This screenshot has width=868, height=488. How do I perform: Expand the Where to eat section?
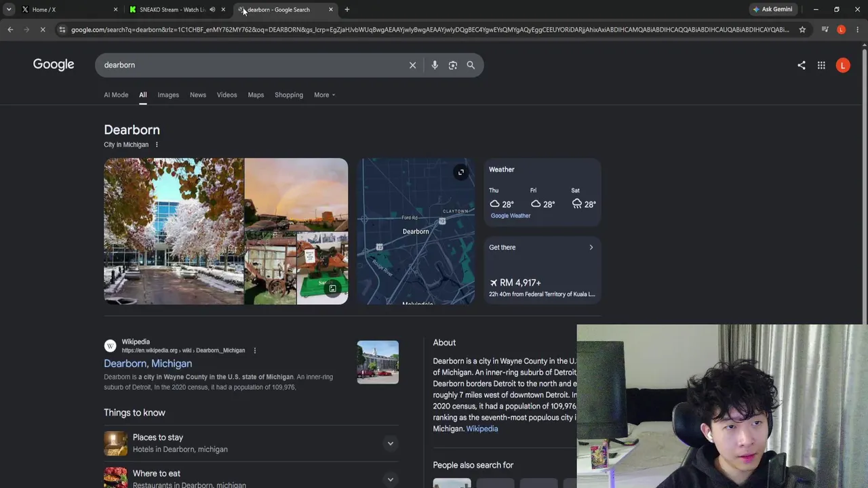click(390, 479)
